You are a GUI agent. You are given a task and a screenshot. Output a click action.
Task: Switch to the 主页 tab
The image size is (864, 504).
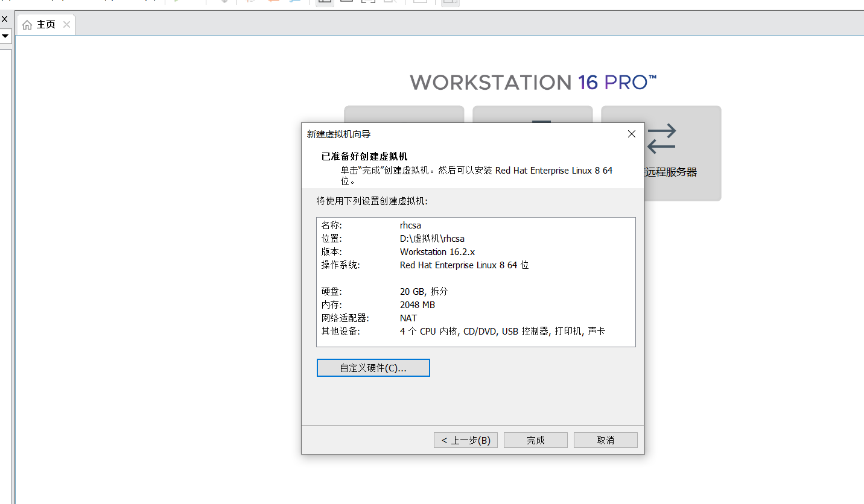point(46,25)
